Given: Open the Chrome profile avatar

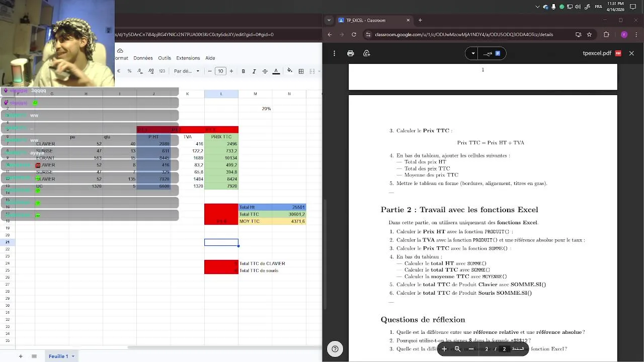Looking at the screenshot, I should [624, 35].
